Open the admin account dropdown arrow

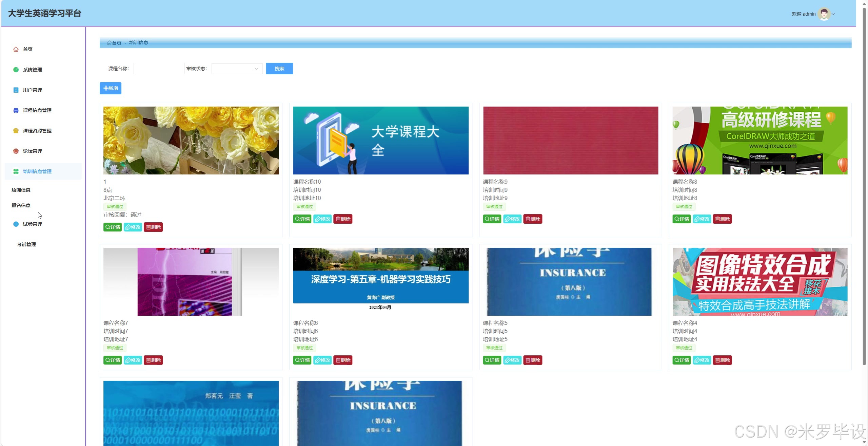[x=833, y=14]
